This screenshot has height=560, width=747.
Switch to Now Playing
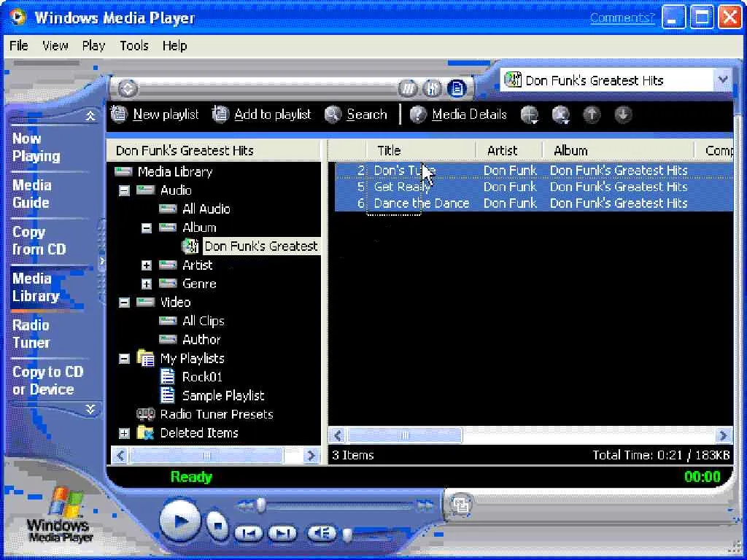36,147
